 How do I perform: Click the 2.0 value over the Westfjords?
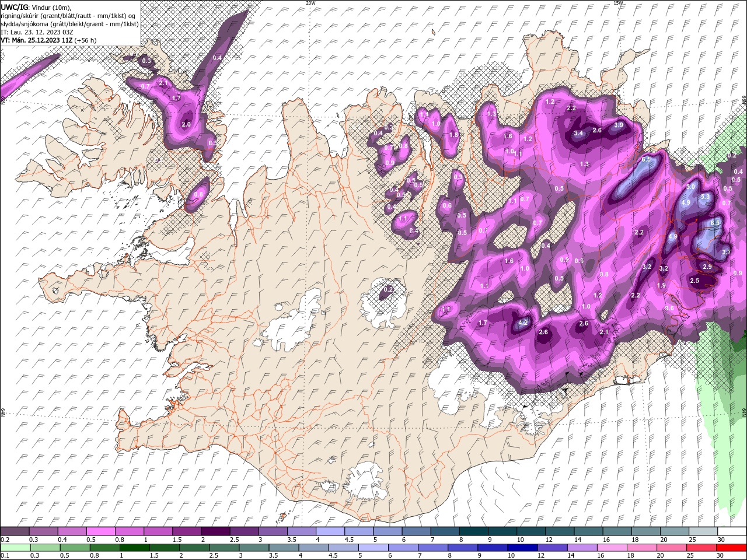pos(186,124)
